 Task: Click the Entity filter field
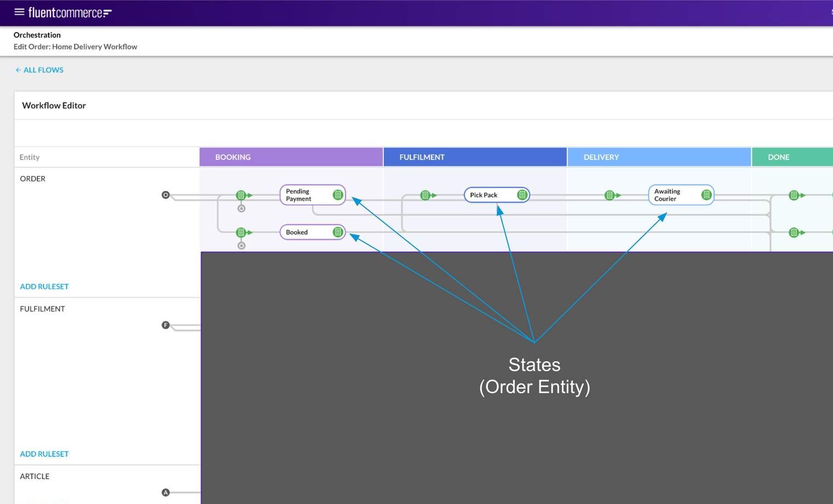[x=29, y=157]
